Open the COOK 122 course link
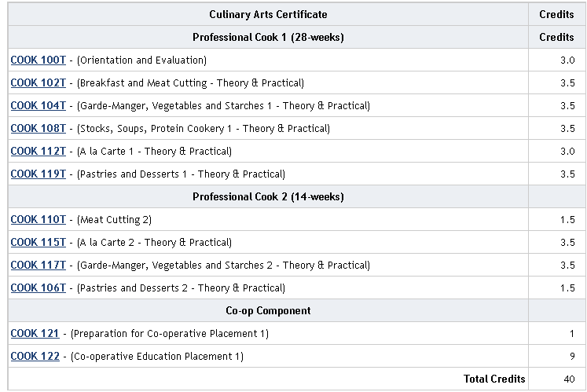The height and width of the screenshot is (392, 587). pos(35,357)
